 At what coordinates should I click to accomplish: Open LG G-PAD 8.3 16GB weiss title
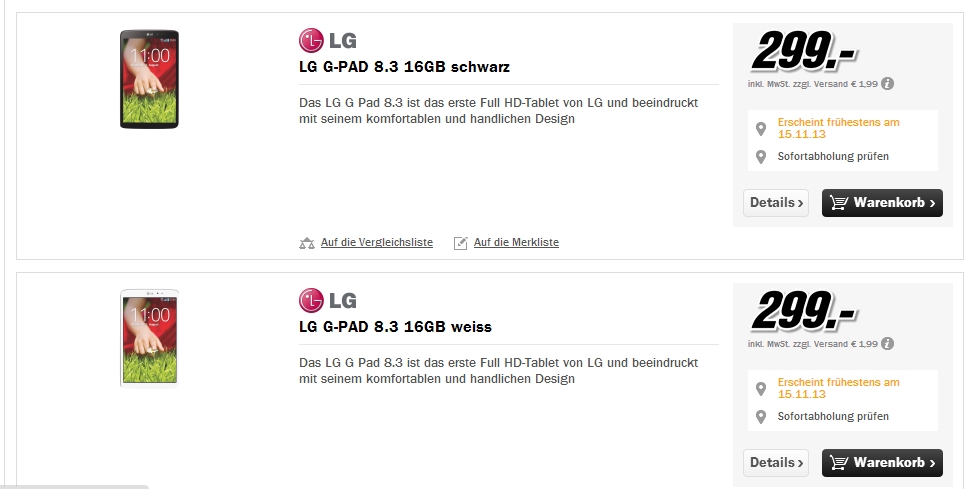[x=395, y=327]
